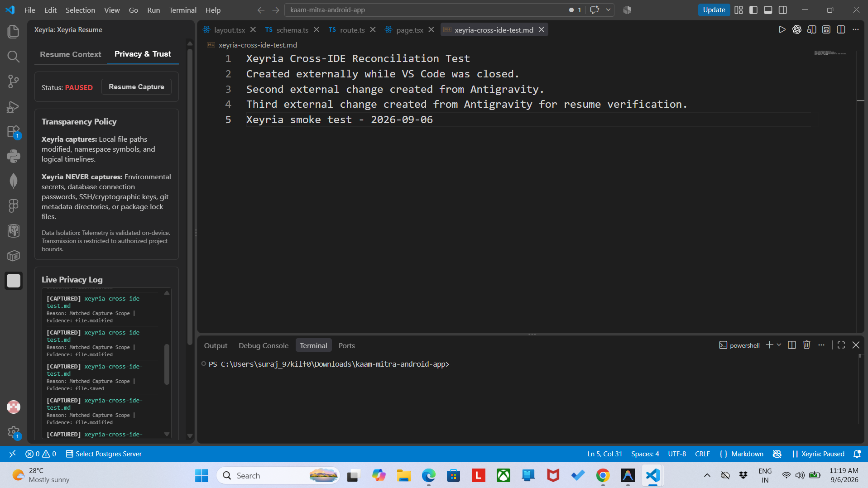
Task: Run the current file with the play icon
Action: click(x=782, y=30)
